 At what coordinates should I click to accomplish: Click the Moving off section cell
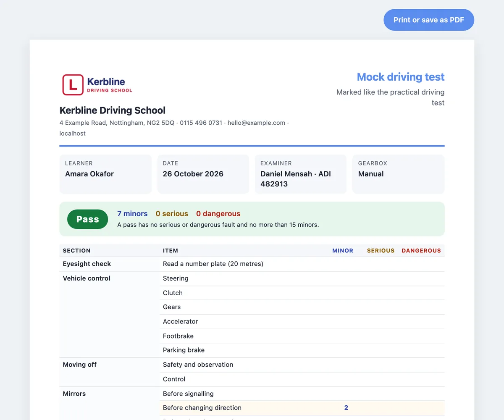pos(110,372)
